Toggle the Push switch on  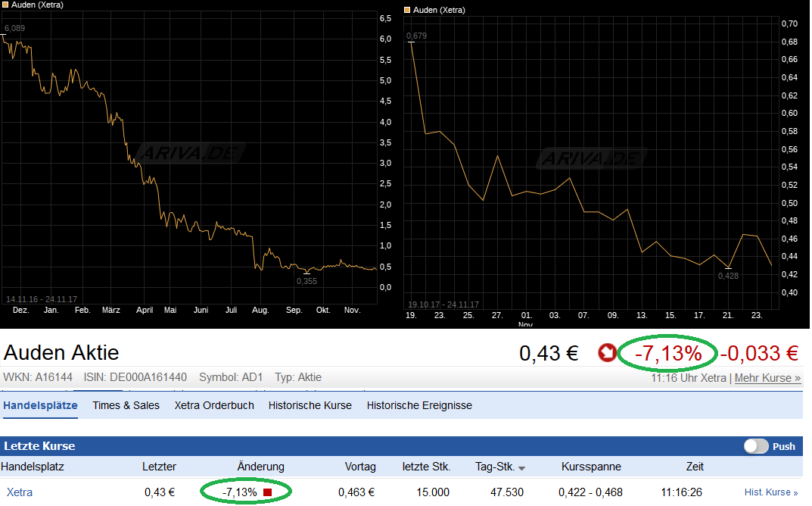pyautogui.click(x=755, y=446)
